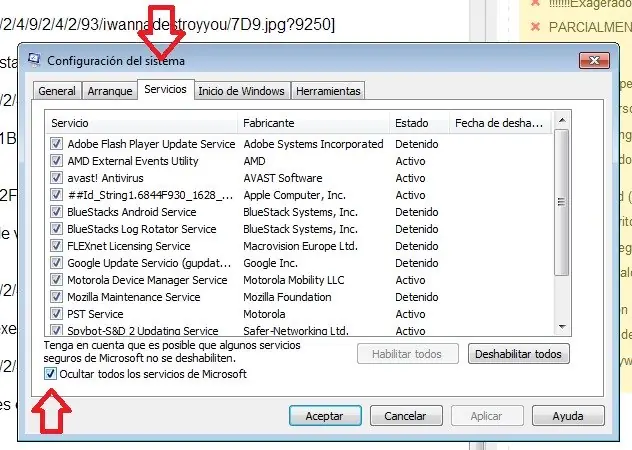632x450 pixels.
Task: Click the Aplicar button
Action: [486, 416]
